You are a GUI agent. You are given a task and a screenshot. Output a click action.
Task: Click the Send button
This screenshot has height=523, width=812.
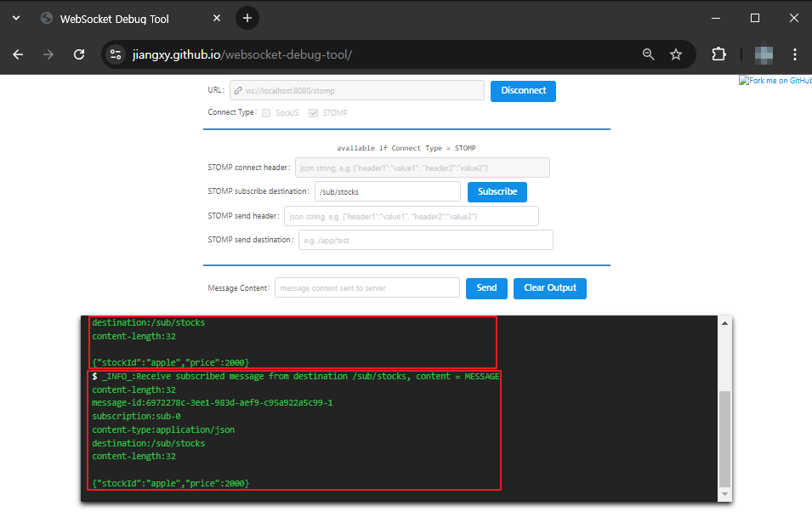pos(486,288)
